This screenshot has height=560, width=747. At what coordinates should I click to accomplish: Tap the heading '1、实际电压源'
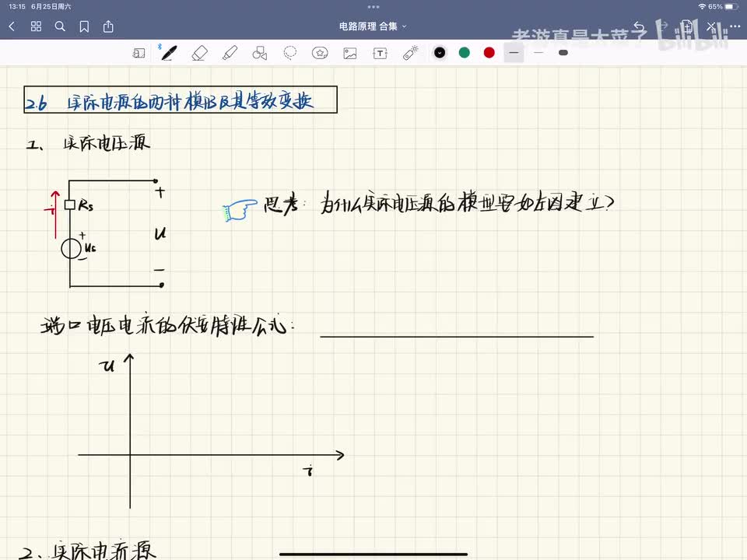88,143
